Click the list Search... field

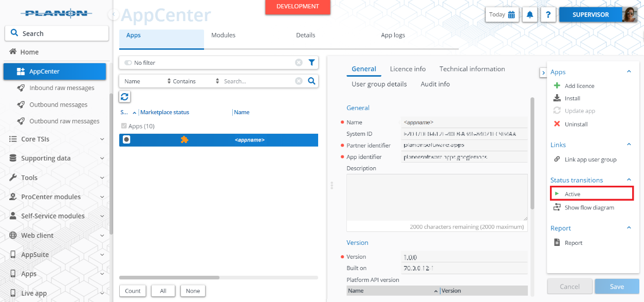(x=258, y=81)
